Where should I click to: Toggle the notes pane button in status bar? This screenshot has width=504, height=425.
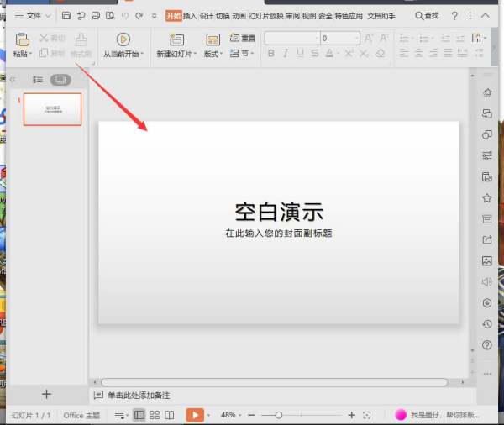(x=119, y=415)
